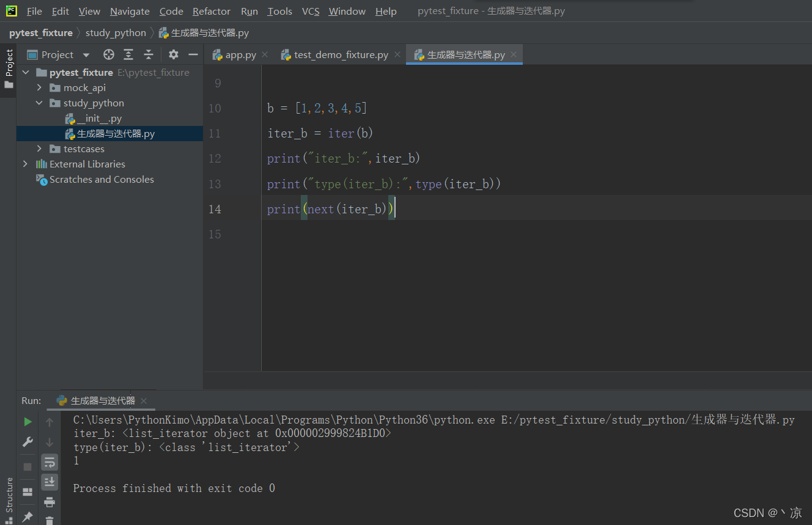This screenshot has height=525, width=812.
Task: Open the Tools menu
Action: [279, 11]
